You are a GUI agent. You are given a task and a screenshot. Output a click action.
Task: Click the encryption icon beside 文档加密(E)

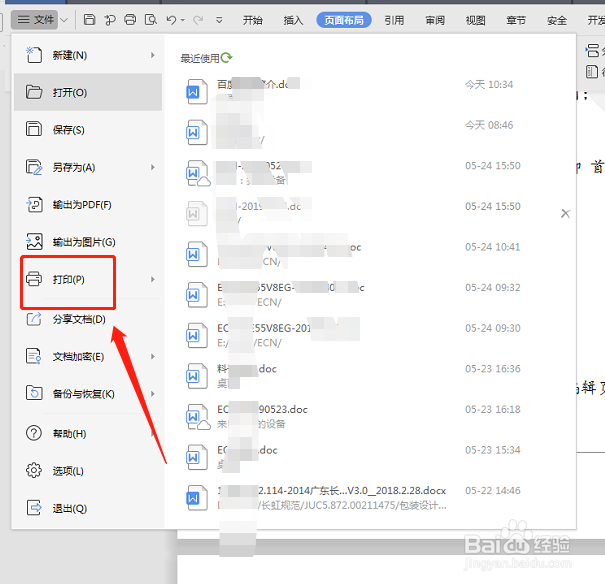tap(34, 356)
